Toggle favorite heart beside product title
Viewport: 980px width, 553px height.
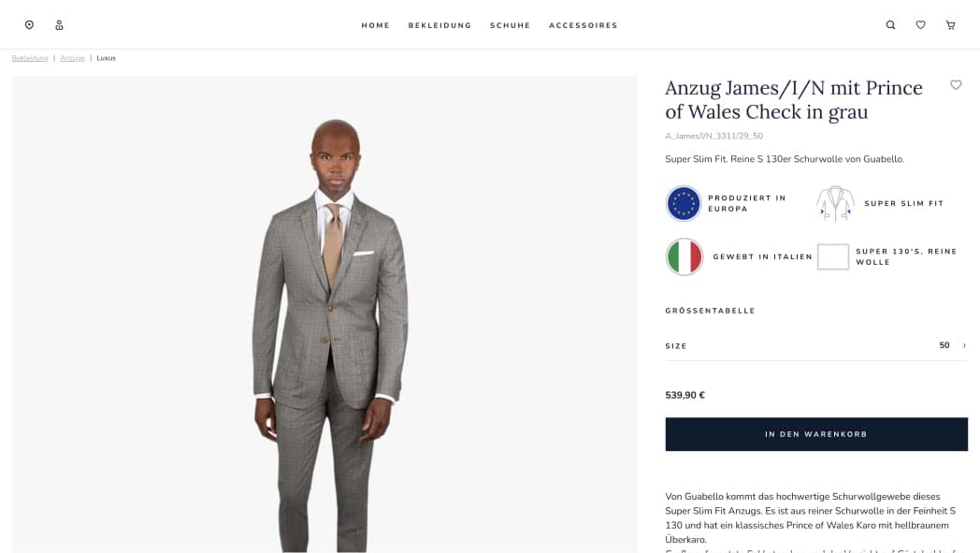pos(956,85)
